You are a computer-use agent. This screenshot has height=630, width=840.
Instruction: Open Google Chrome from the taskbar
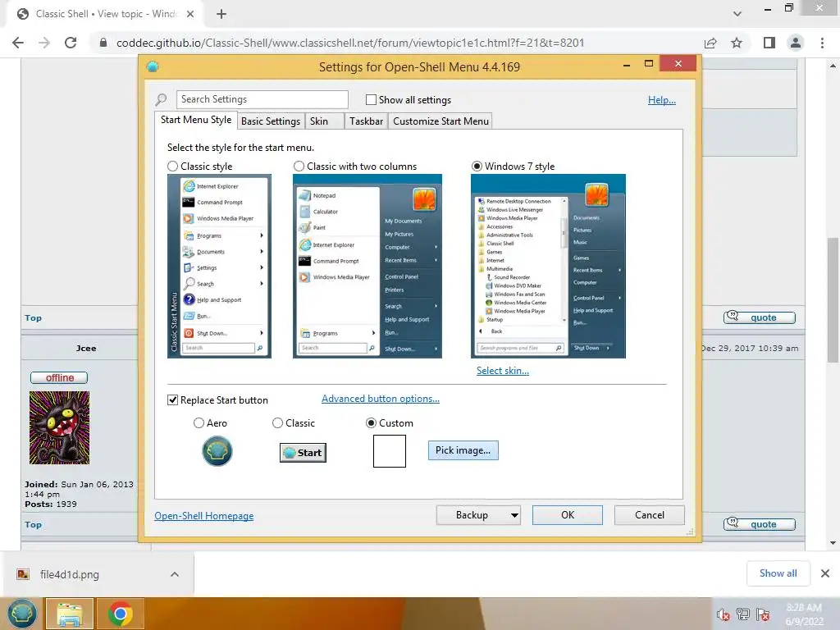pyautogui.click(x=120, y=614)
